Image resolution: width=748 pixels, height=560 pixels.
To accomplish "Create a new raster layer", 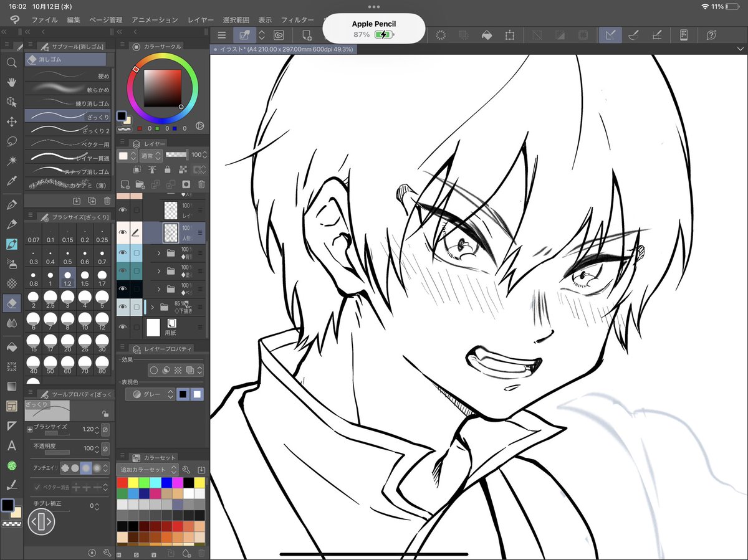I will click(125, 184).
